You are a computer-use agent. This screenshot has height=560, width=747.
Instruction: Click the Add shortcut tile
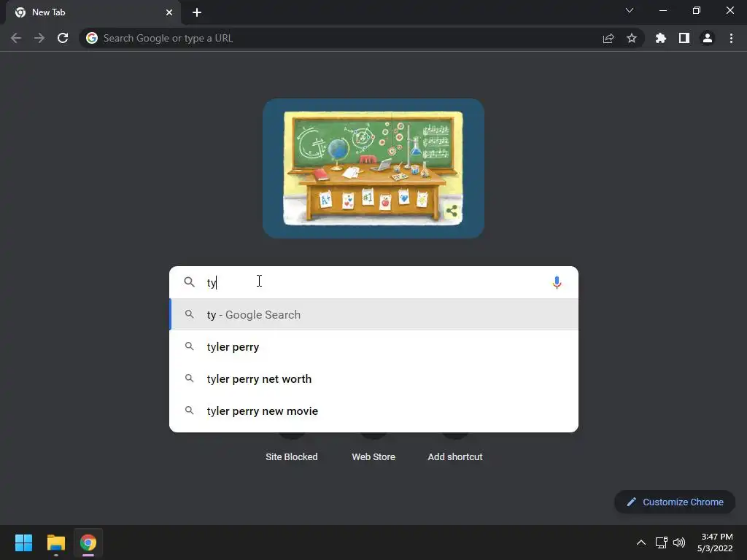[455, 456]
